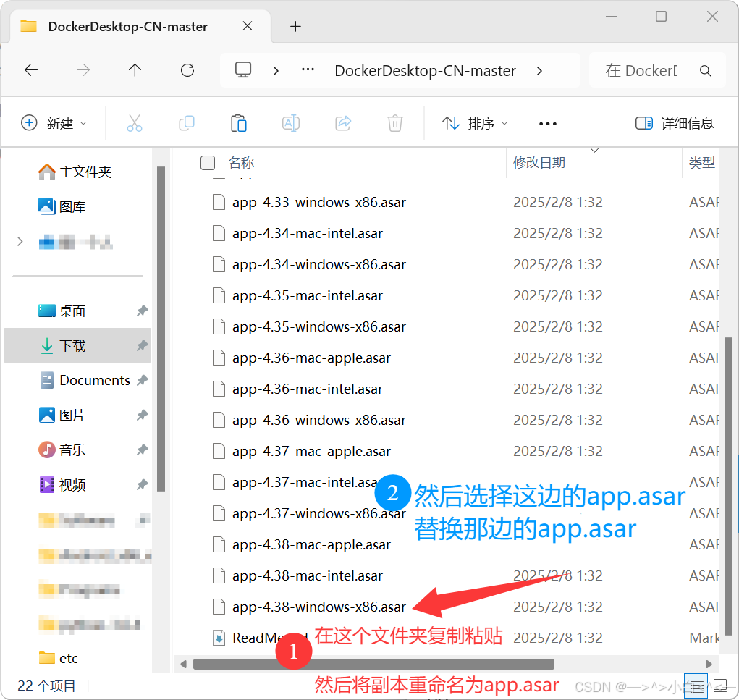Unpin 下载 using its pin icon
739x700 pixels.
pos(142,345)
